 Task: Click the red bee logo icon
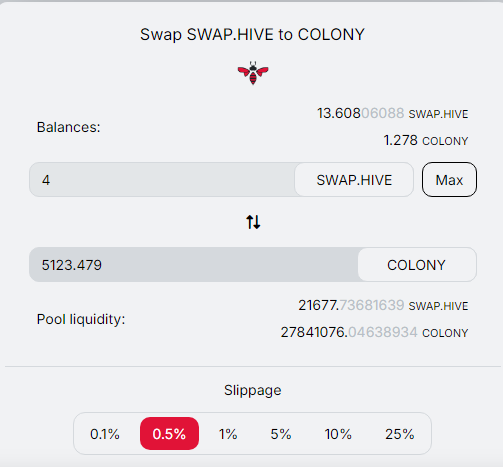tap(253, 73)
